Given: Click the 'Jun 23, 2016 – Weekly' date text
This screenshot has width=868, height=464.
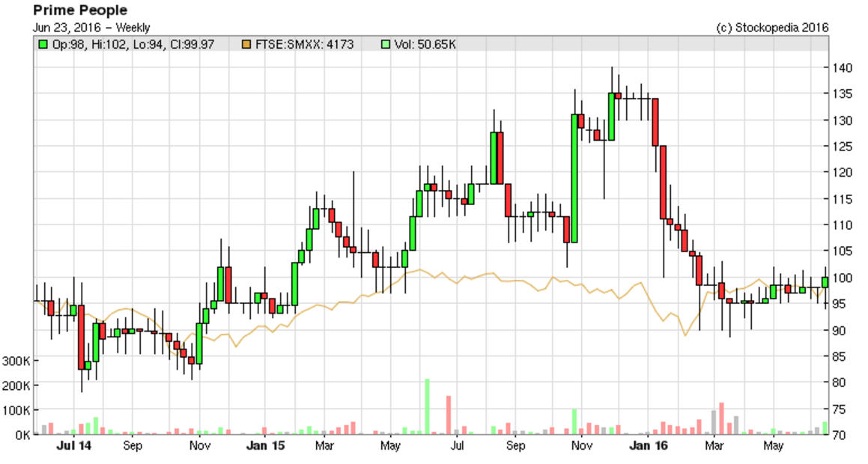Looking at the screenshot, I should pos(91,28).
